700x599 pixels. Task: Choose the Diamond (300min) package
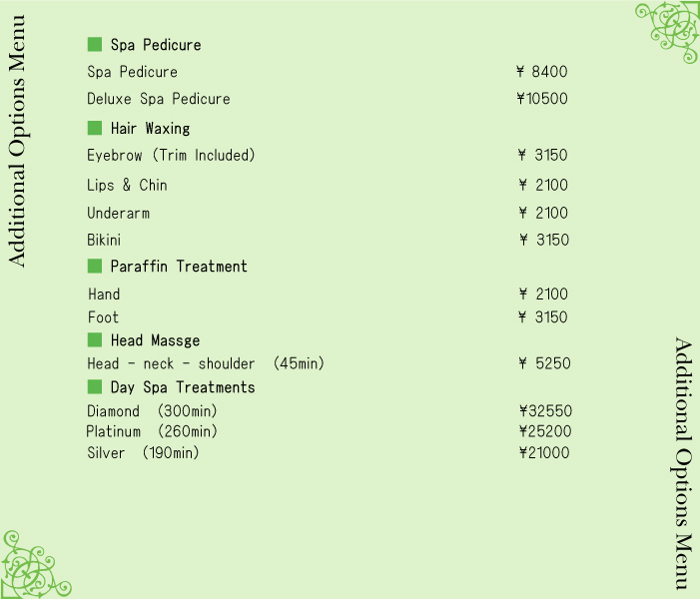(x=152, y=411)
